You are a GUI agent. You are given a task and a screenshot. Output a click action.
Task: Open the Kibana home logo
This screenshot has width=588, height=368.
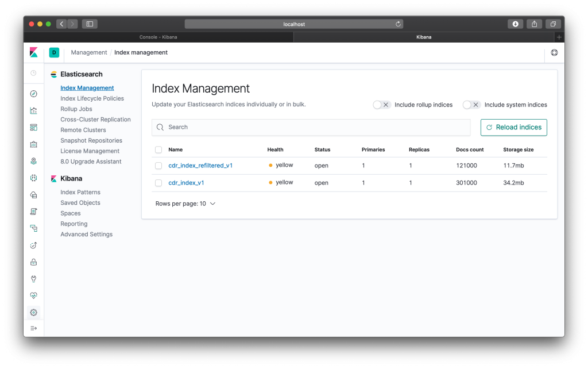[x=34, y=52]
